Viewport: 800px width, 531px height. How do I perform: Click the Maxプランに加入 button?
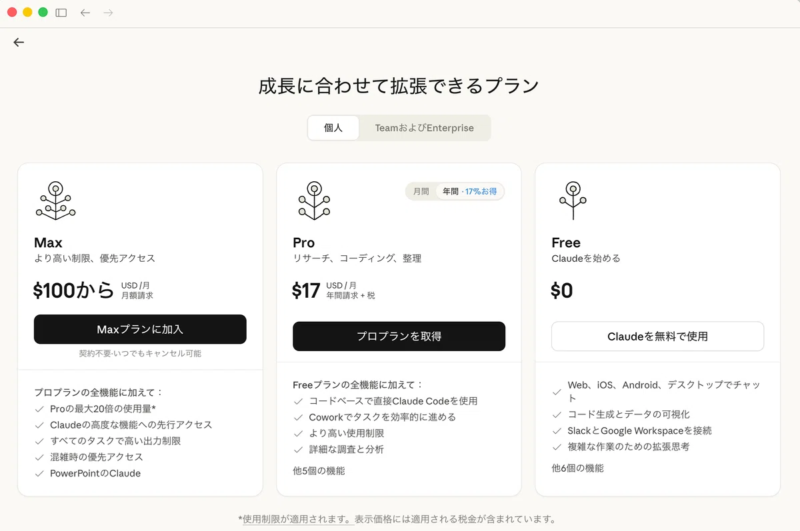(140, 329)
